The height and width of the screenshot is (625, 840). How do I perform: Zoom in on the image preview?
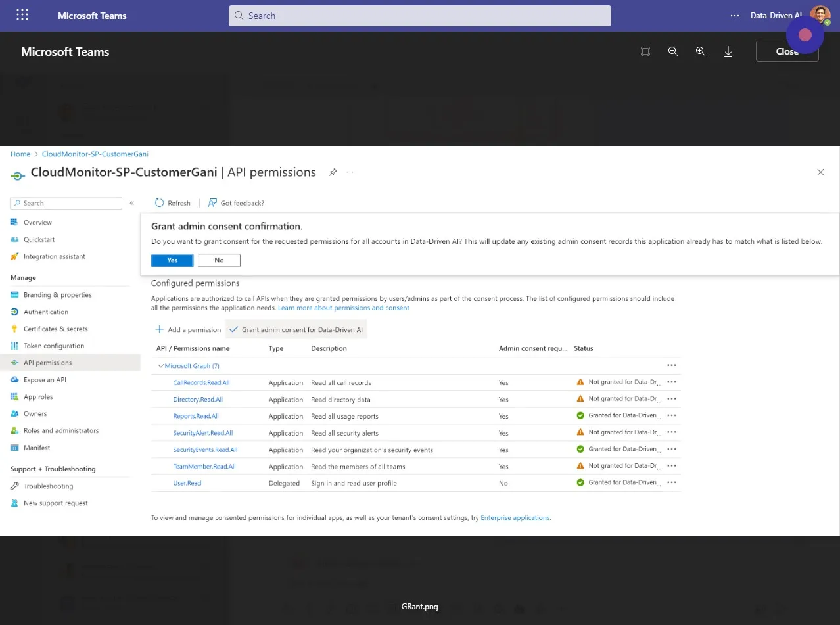click(701, 51)
